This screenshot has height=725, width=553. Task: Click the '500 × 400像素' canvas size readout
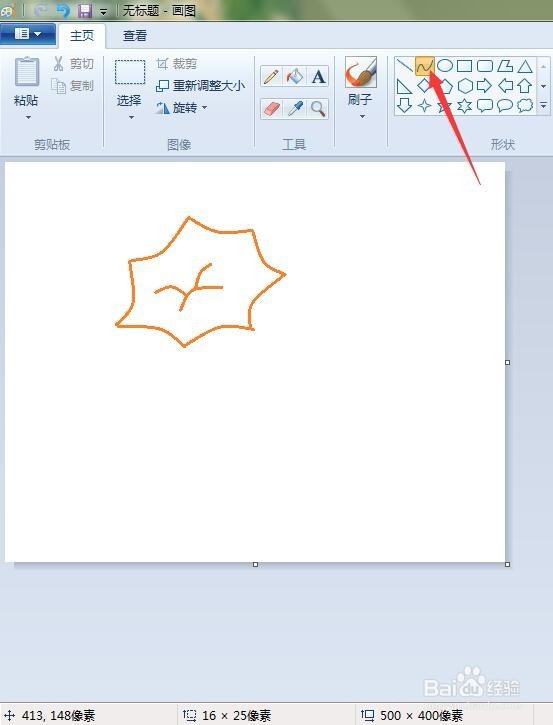click(421, 715)
